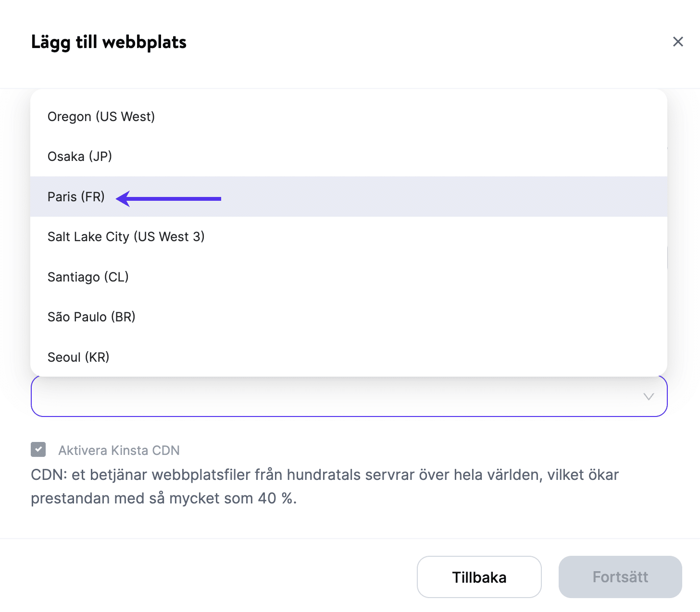Collapse the list with the dropdown chevron

649,397
